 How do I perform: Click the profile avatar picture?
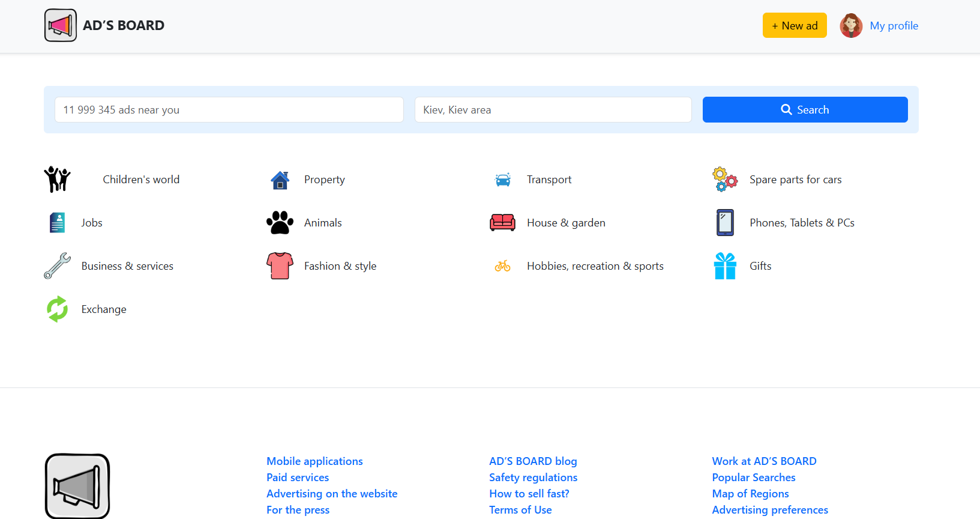pyautogui.click(x=851, y=25)
